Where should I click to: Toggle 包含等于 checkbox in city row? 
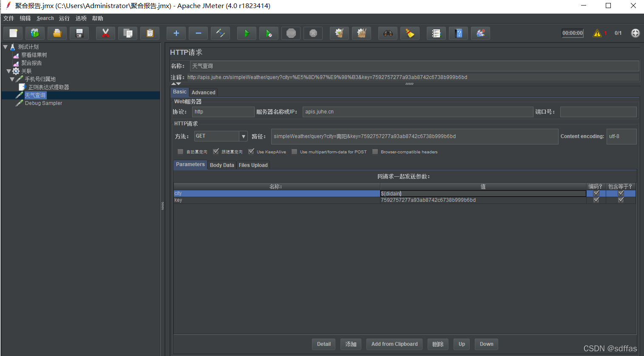click(621, 193)
